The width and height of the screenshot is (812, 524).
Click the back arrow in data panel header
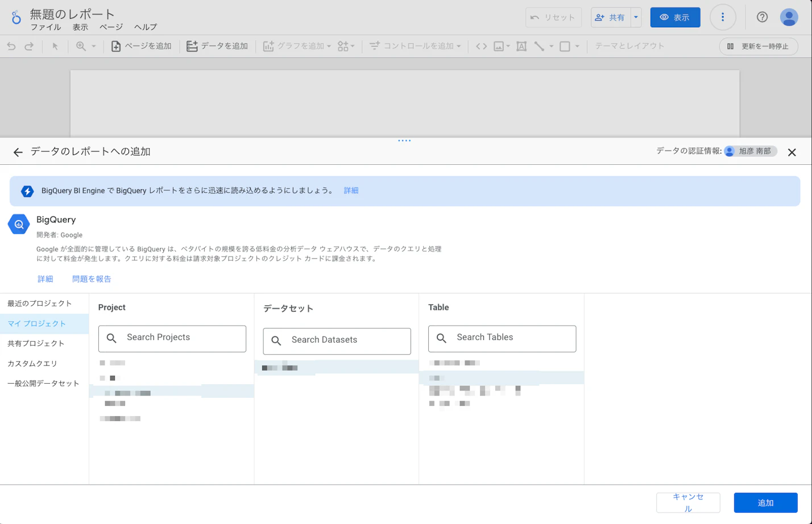click(x=18, y=152)
